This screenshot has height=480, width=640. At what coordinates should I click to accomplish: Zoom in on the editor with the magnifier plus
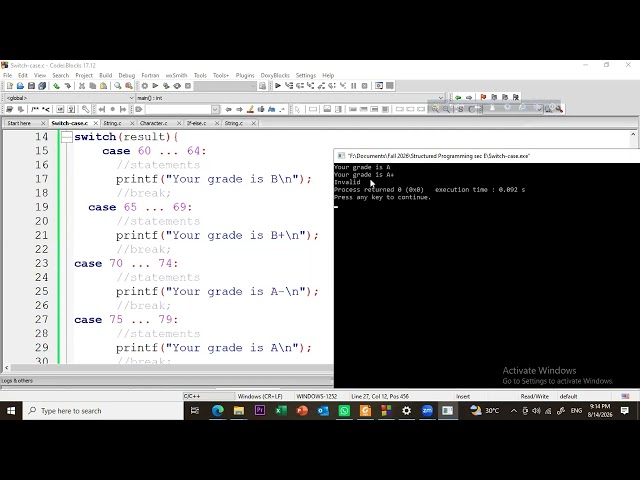coord(435,109)
